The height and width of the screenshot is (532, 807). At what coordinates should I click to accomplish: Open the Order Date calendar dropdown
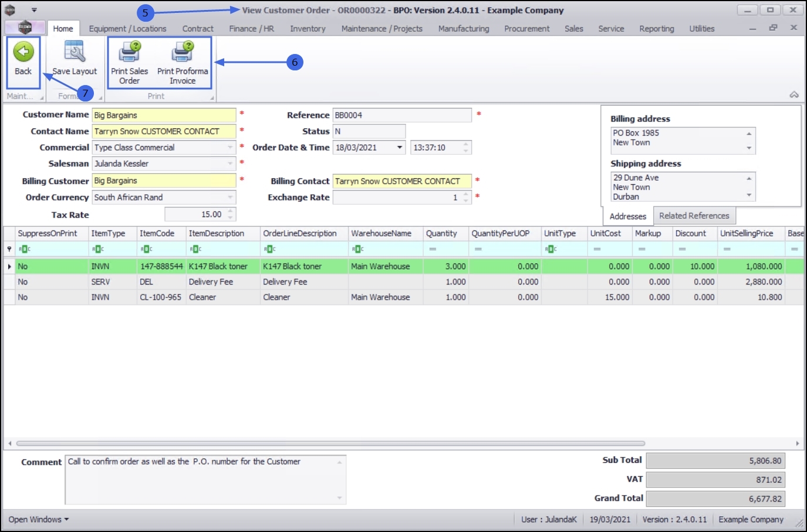point(400,148)
